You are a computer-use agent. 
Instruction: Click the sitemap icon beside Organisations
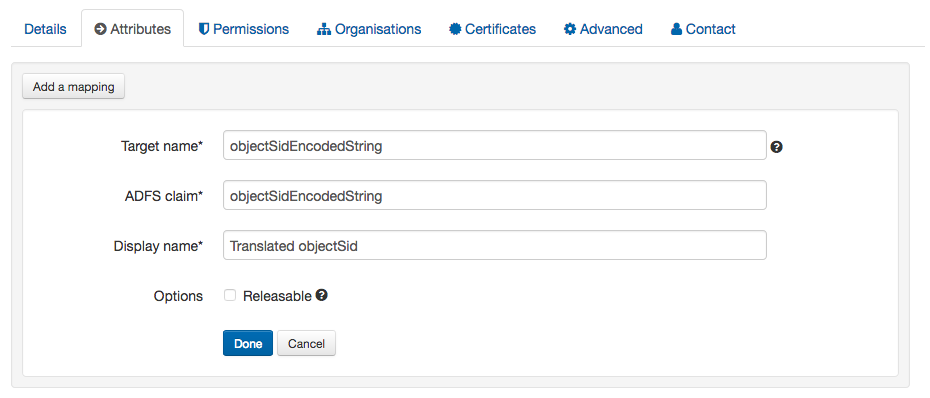(x=323, y=29)
